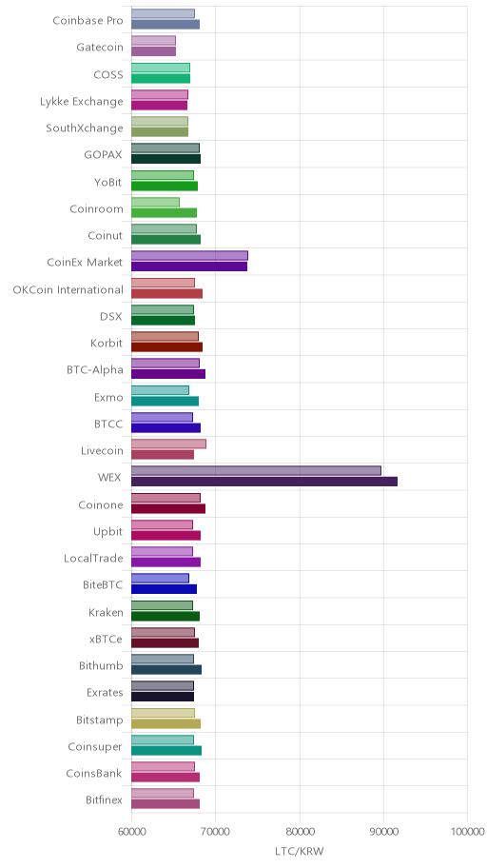Select the Korbit dark red bar
Viewport: 487px width, 868px height.
(166, 347)
